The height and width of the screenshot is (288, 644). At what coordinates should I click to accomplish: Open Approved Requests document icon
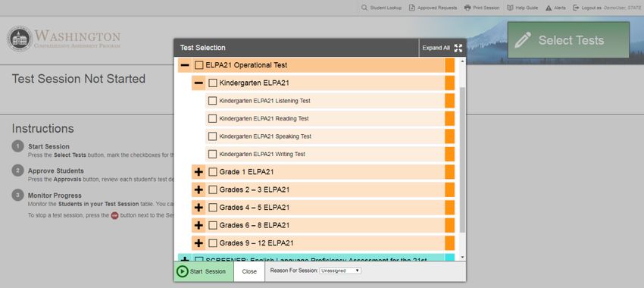point(411,8)
